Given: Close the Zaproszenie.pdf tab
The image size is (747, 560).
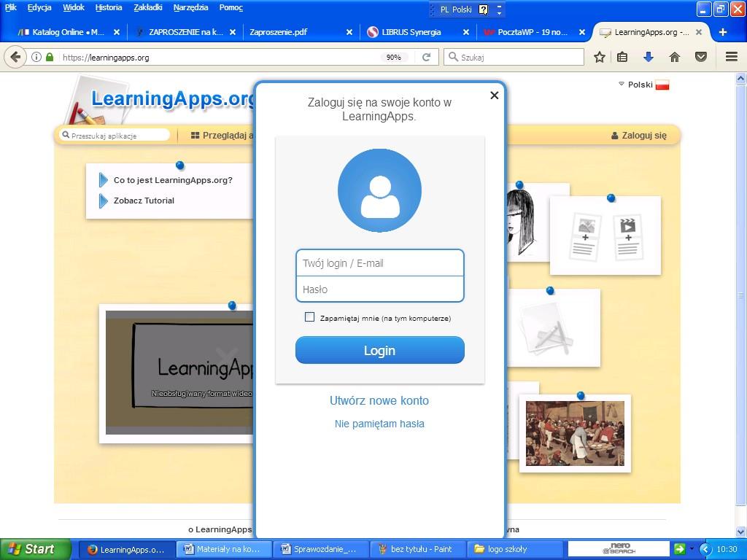Looking at the screenshot, I should tap(349, 32).
